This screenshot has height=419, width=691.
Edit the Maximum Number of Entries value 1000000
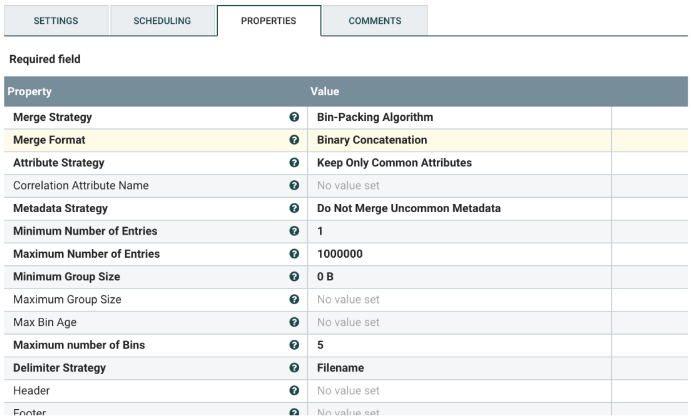click(459, 254)
